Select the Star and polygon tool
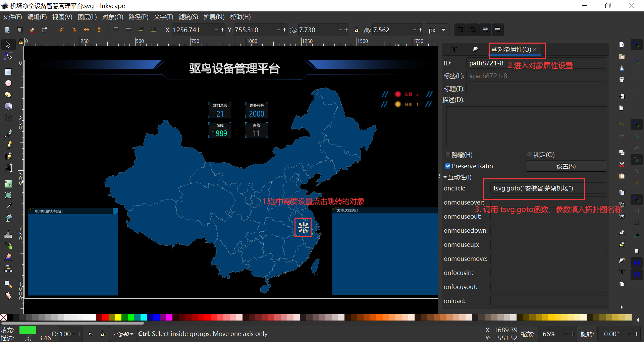This screenshot has height=342, width=644. pyautogui.click(x=8, y=95)
